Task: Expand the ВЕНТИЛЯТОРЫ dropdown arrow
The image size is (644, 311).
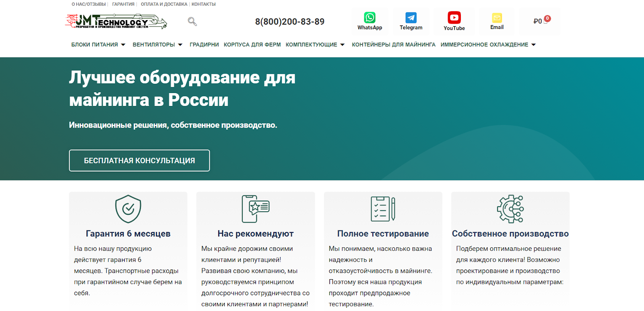Action: tap(180, 45)
